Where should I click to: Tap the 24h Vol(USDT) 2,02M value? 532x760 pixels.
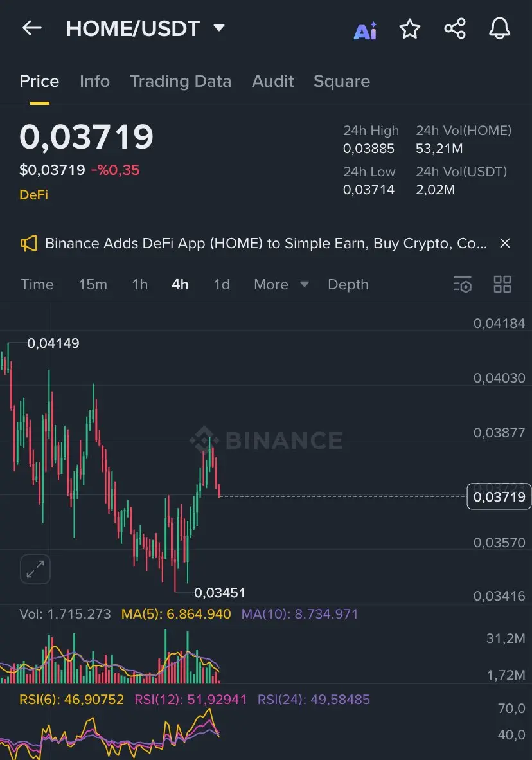[435, 190]
